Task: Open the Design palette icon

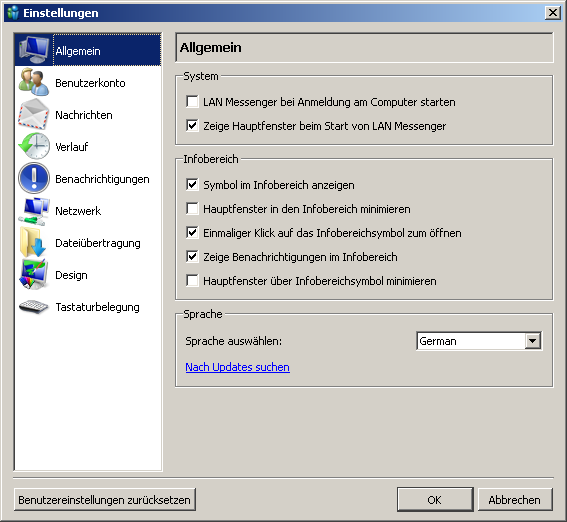Action: point(34,274)
